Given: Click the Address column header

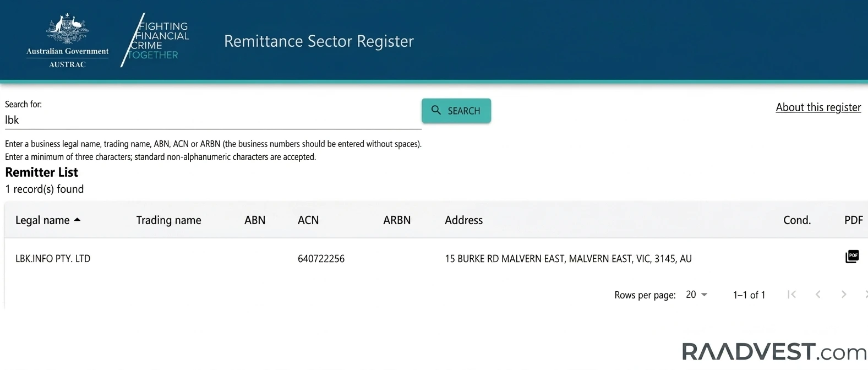Looking at the screenshot, I should coord(463,220).
